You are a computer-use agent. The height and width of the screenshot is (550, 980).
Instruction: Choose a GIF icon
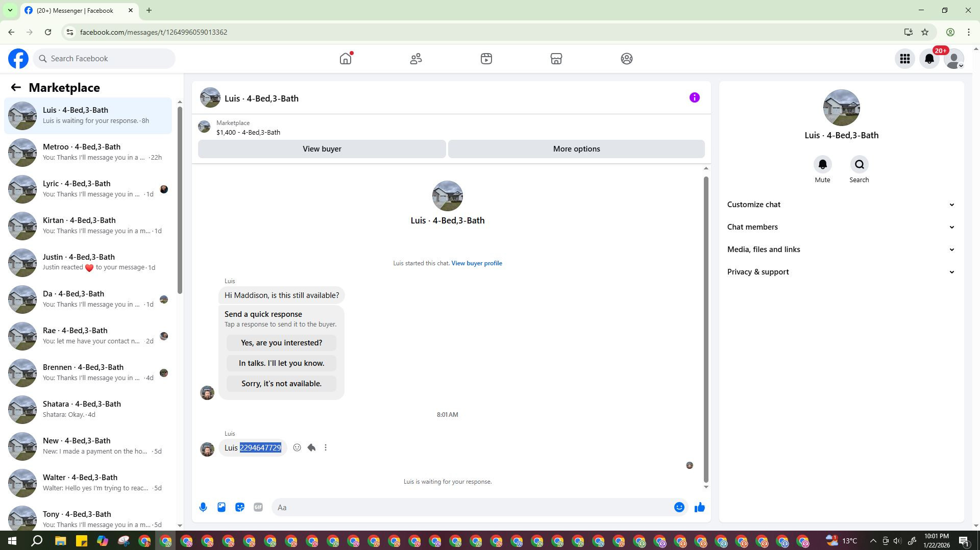[258, 507]
